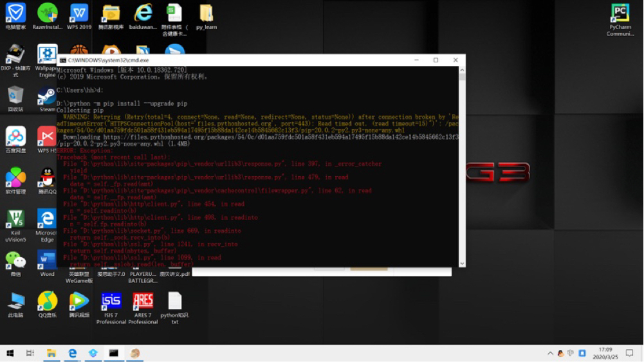The image size is (644, 362).
Task: Open ARES 7 Professional shortcut
Action: [143, 308]
